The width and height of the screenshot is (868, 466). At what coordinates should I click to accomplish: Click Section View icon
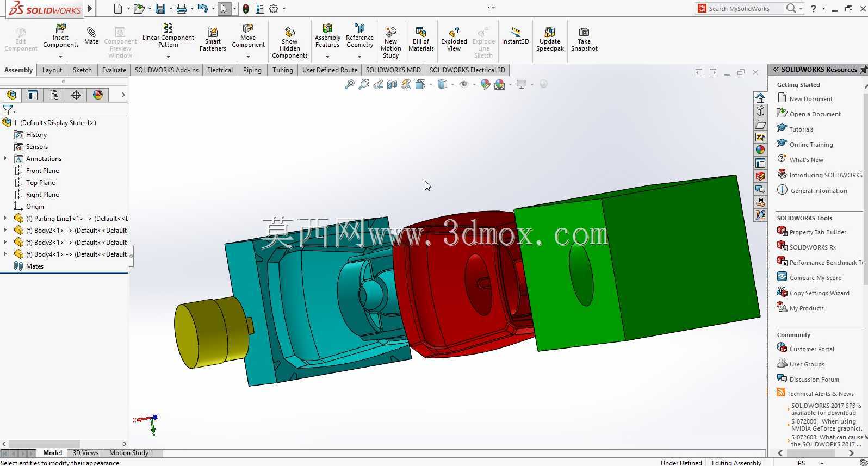[x=392, y=84]
